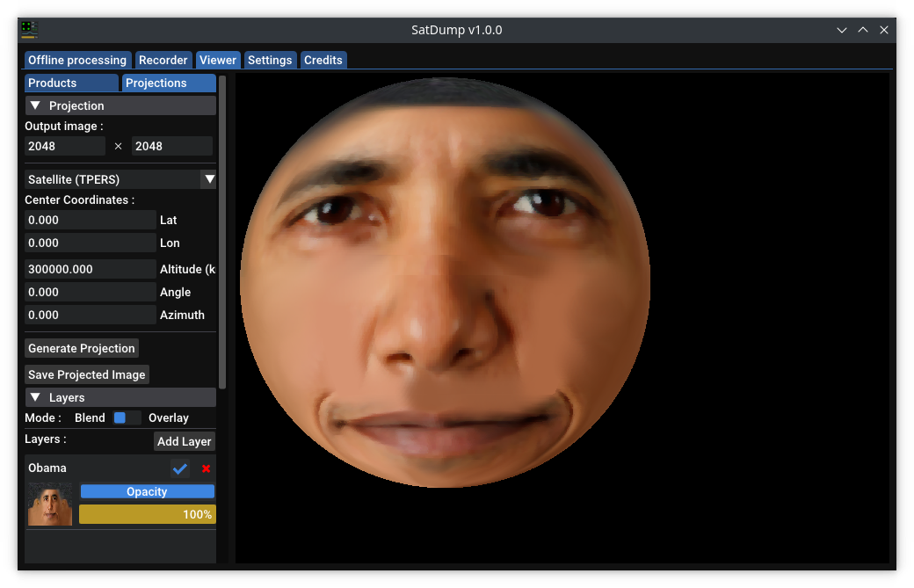Click the Altitude input field
This screenshot has height=588, width=914.
(x=91, y=269)
